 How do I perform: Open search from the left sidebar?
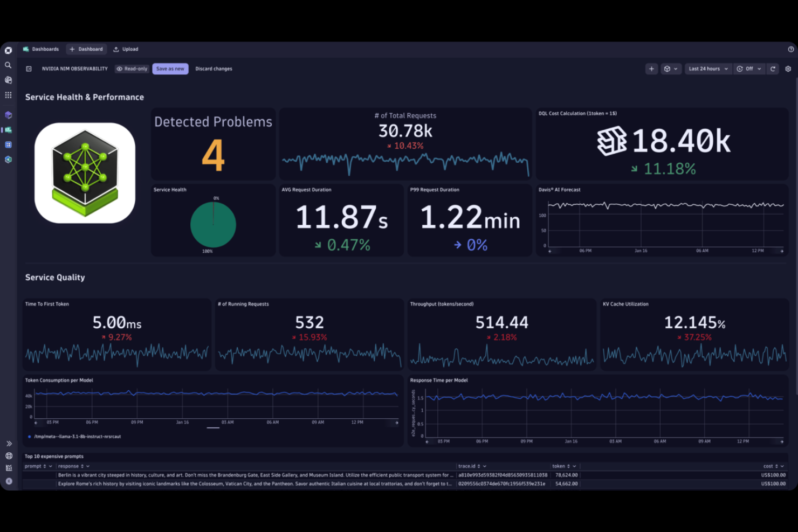click(x=8, y=65)
